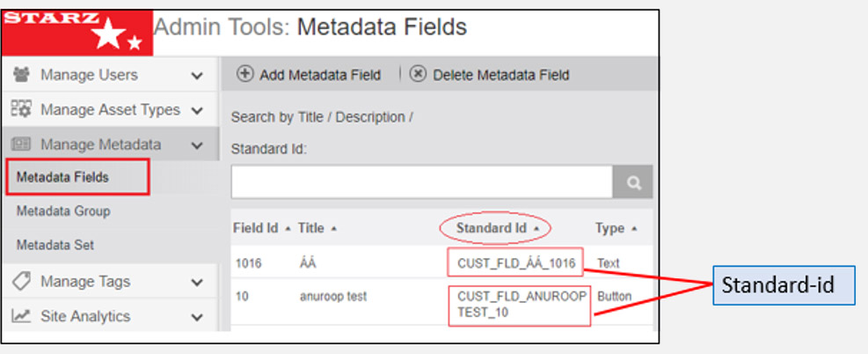Click the metadata search text box

[421, 182]
